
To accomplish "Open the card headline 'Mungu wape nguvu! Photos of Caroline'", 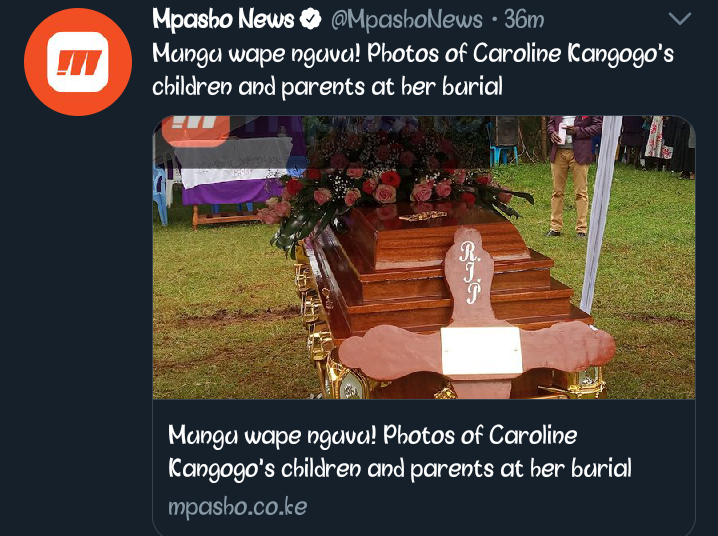I will coord(372,435).
